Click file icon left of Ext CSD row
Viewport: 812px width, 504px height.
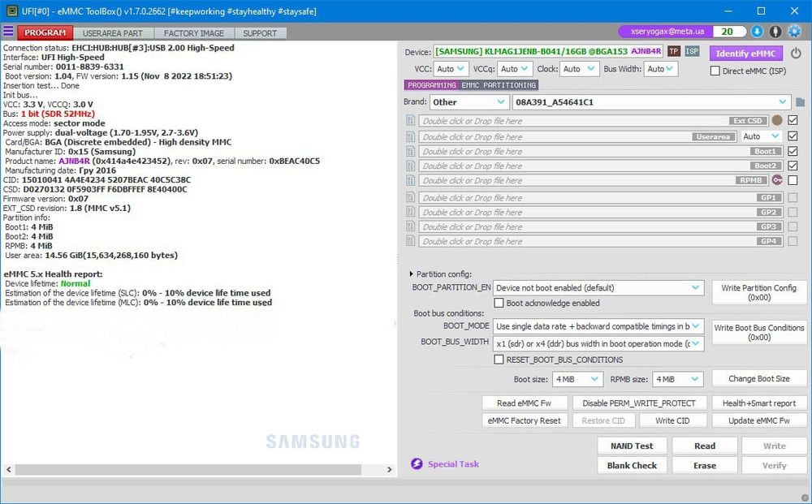pyautogui.click(x=411, y=121)
